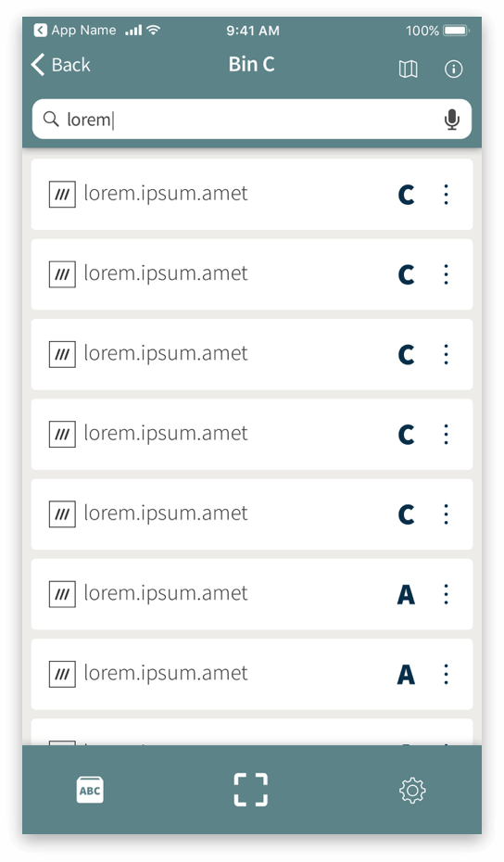Tap the scan frame icon in bottom bar
The image size is (504, 862).
click(x=251, y=790)
